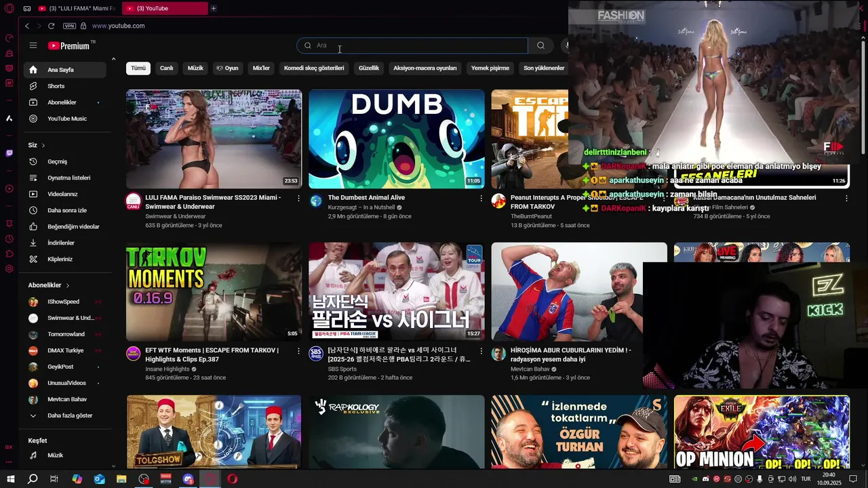Image resolution: width=868 pixels, height=488 pixels.
Task: Select the Oyun filter chip
Action: click(227, 68)
